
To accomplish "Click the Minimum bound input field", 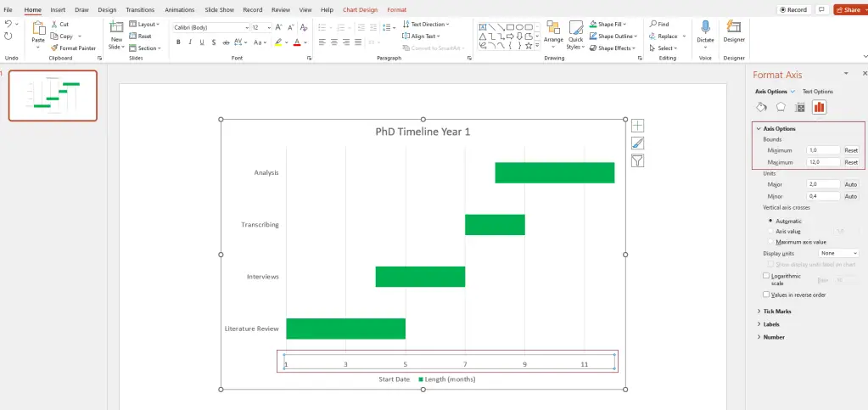I will tap(823, 150).
